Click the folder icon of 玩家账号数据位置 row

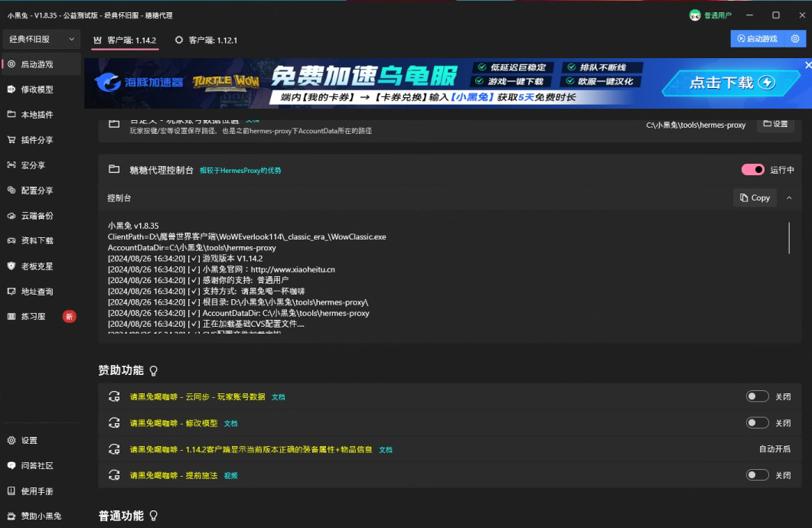click(114, 124)
